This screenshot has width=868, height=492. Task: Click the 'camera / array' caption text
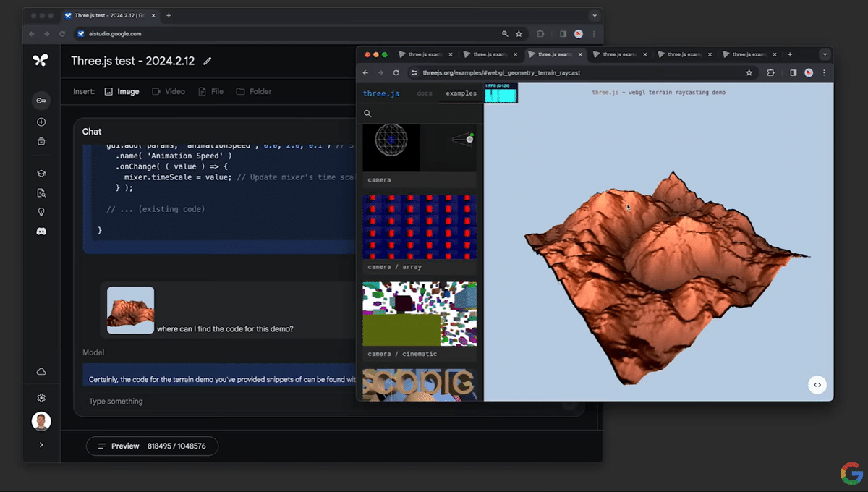point(395,267)
